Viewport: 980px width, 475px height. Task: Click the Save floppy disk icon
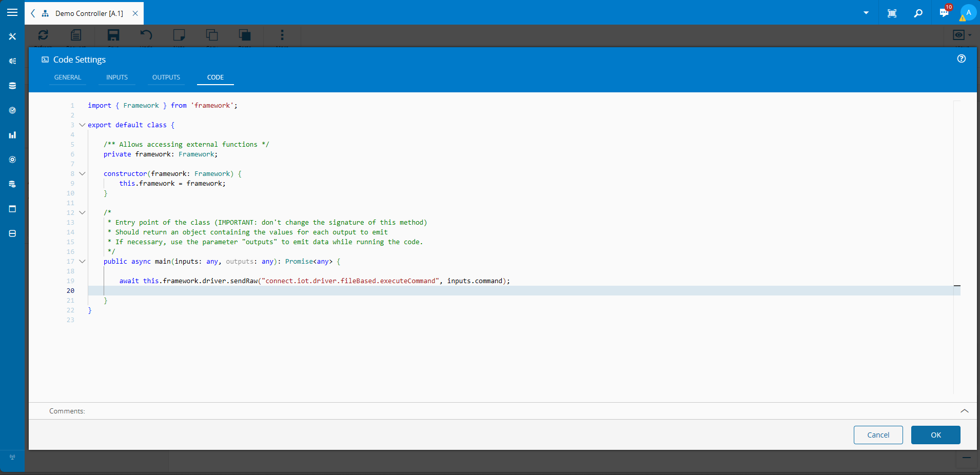113,35
